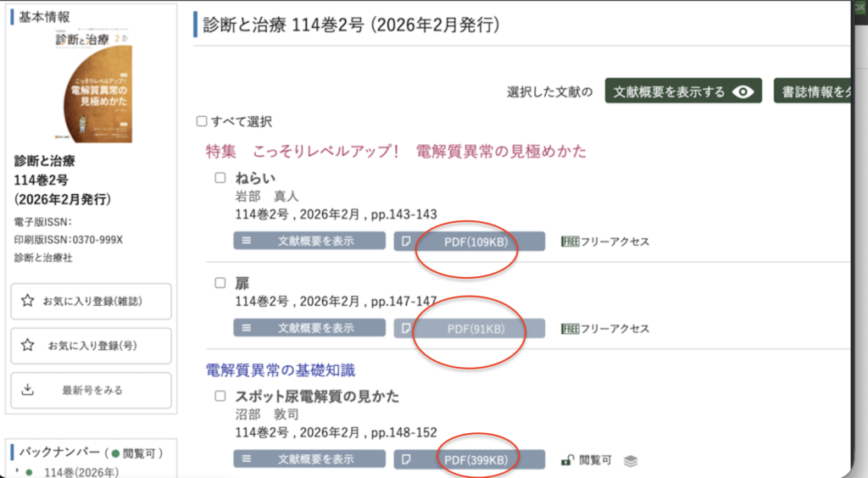
Task: Click the list icon on ねらい abstract button
Action: (247, 242)
